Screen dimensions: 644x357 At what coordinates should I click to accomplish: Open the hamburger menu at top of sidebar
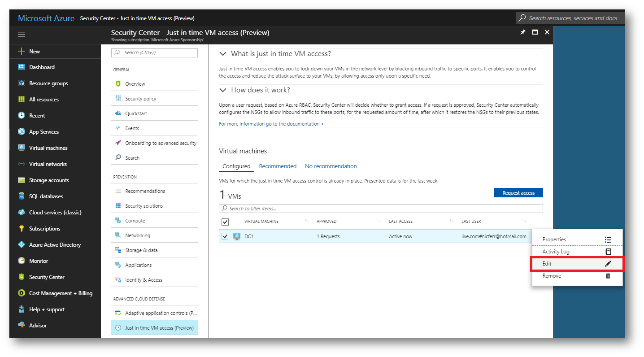(x=22, y=35)
